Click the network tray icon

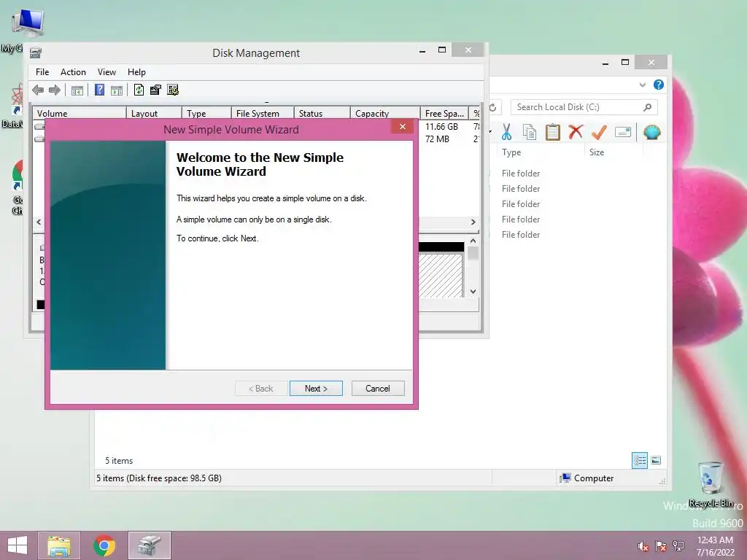click(x=678, y=546)
